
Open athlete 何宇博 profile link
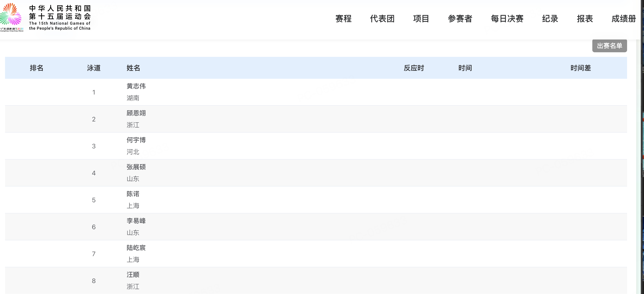[136, 140]
